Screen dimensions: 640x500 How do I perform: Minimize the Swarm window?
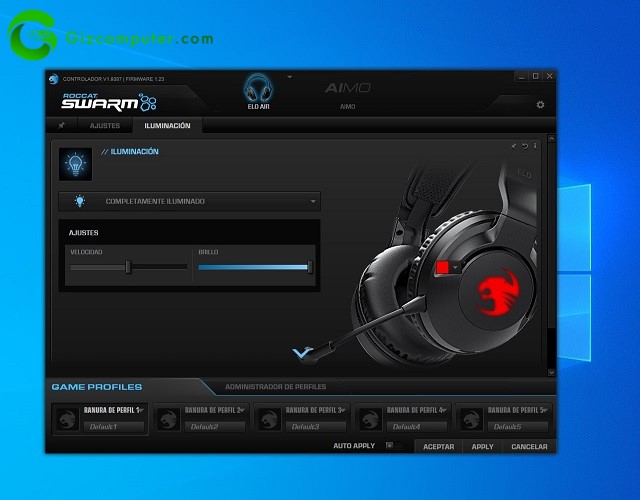(x=522, y=76)
